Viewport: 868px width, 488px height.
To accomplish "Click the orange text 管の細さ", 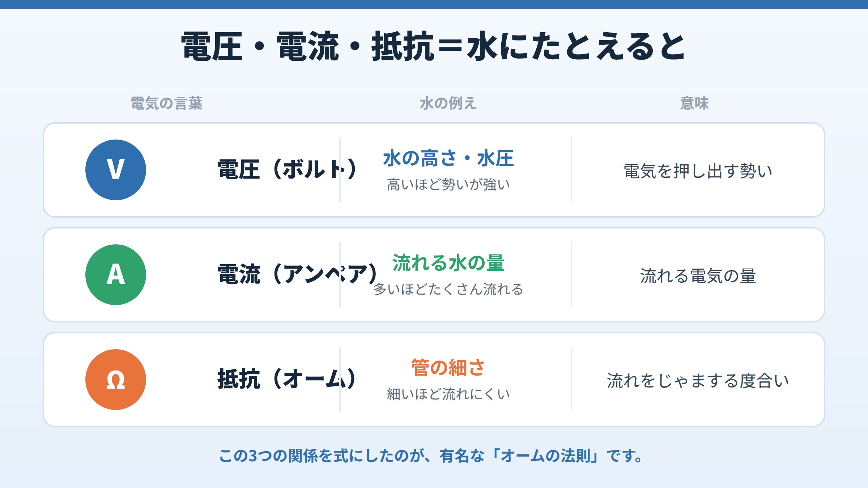I will click(448, 368).
